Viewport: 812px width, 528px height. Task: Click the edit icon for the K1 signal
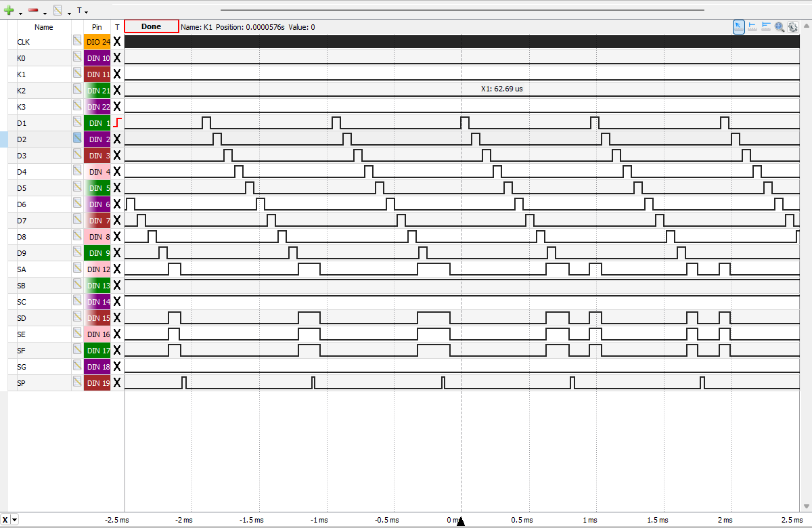point(77,74)
